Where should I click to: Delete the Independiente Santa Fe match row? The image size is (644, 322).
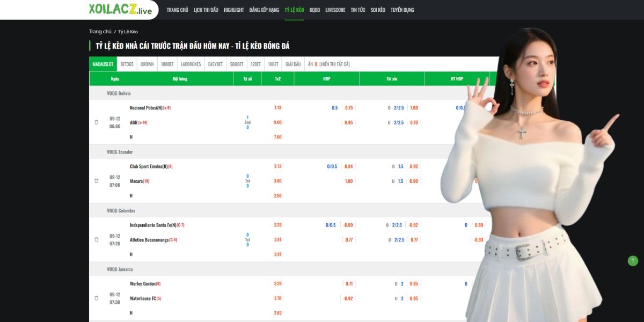click(96, 239)
